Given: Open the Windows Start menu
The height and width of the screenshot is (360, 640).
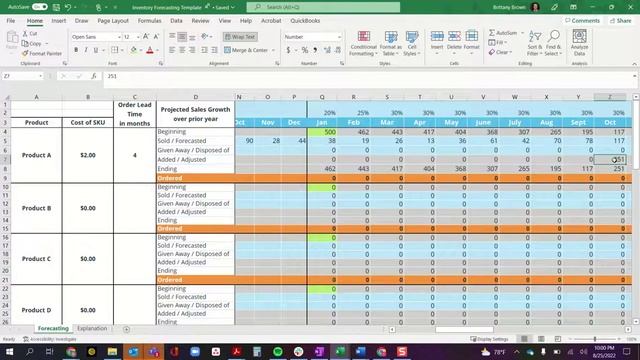Looking at the screenshot, I should coord(9,351).
